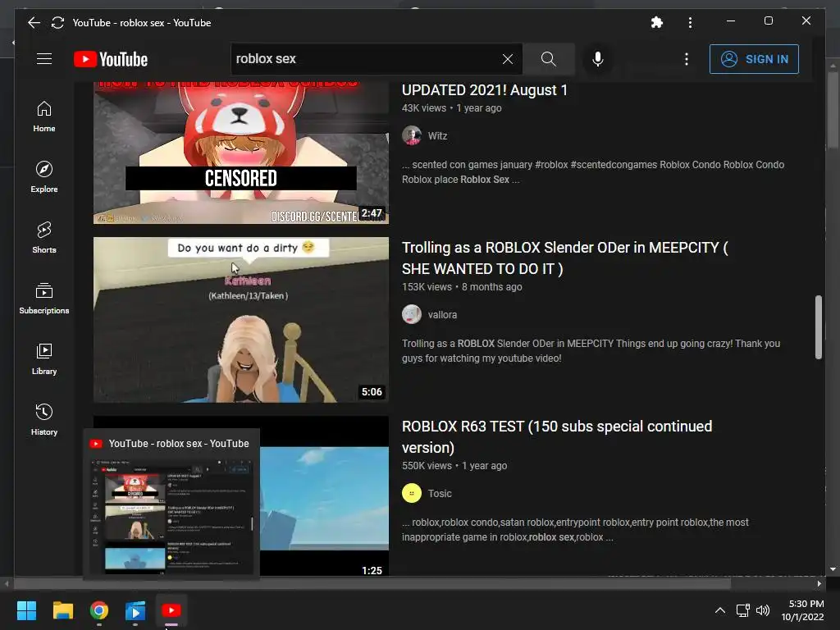Click the scrollbar down arrow
The image size is (840, 630).
click(x=833, y=569)
